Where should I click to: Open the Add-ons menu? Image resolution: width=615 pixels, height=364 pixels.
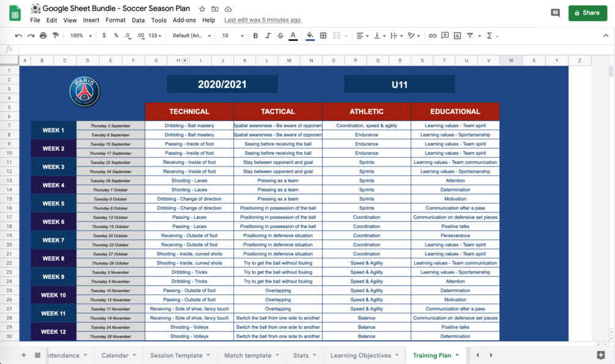click(x=184, y=20)
